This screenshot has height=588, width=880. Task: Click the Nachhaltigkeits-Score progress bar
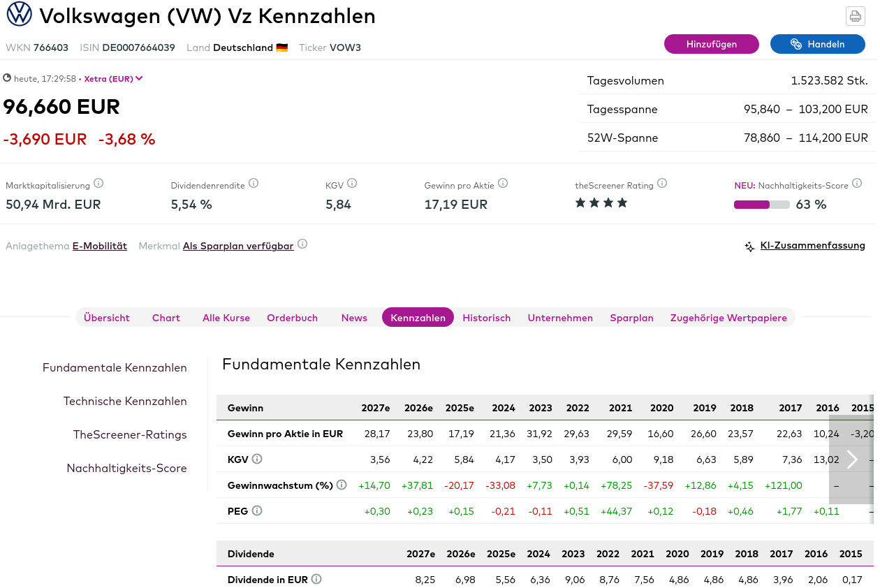(761, 205)
